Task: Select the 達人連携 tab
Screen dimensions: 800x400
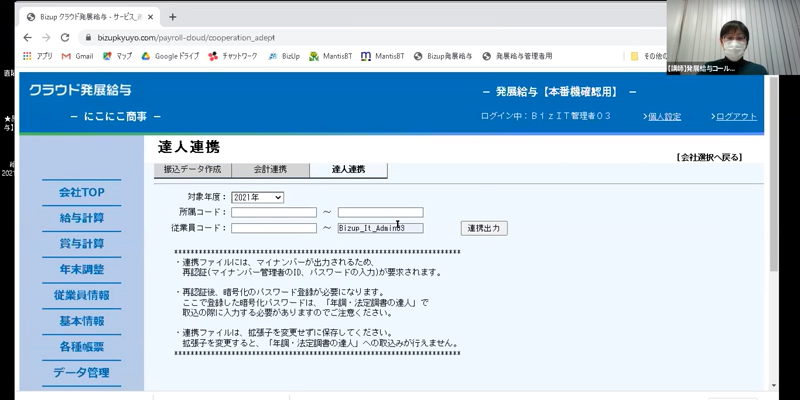Action: 348,170
